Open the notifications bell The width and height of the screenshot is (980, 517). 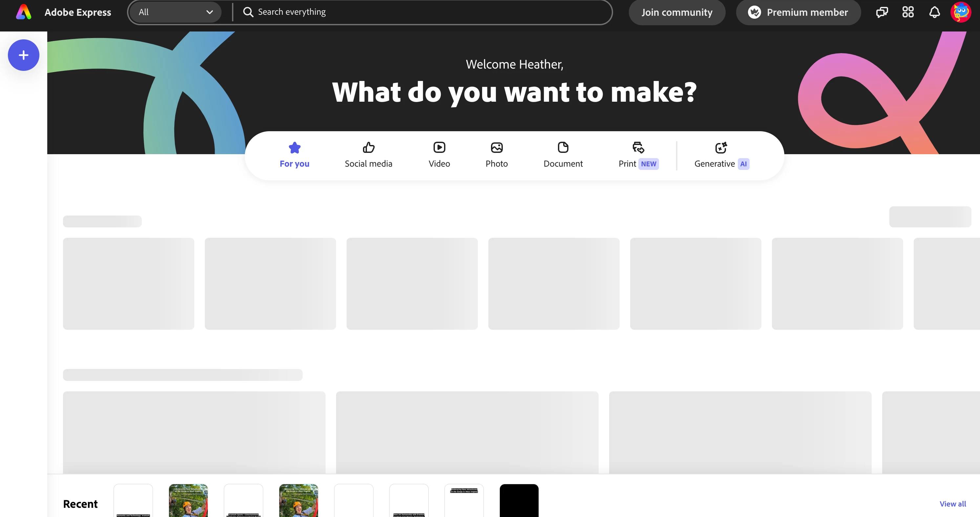coord(934,12)
